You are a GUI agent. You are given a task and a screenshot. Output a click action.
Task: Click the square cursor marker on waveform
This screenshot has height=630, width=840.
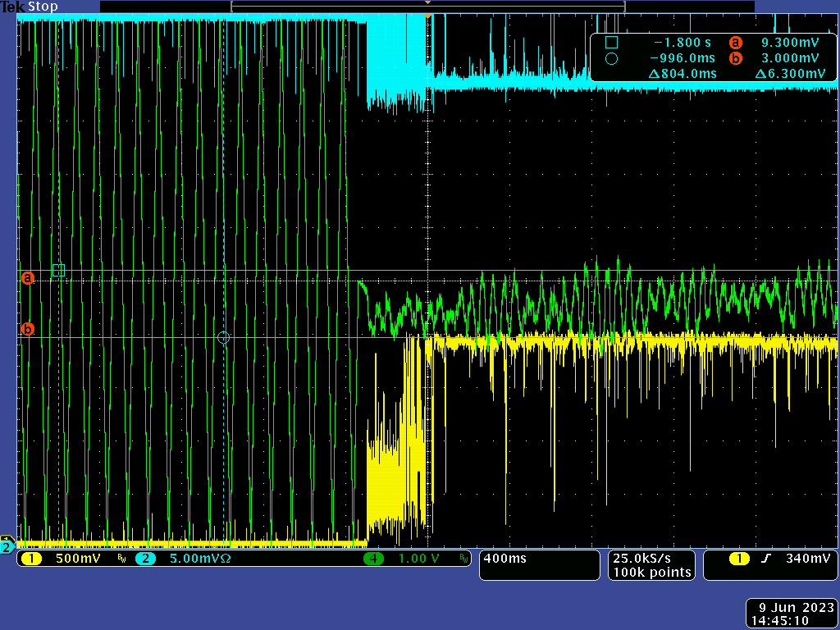pos(58,270)
